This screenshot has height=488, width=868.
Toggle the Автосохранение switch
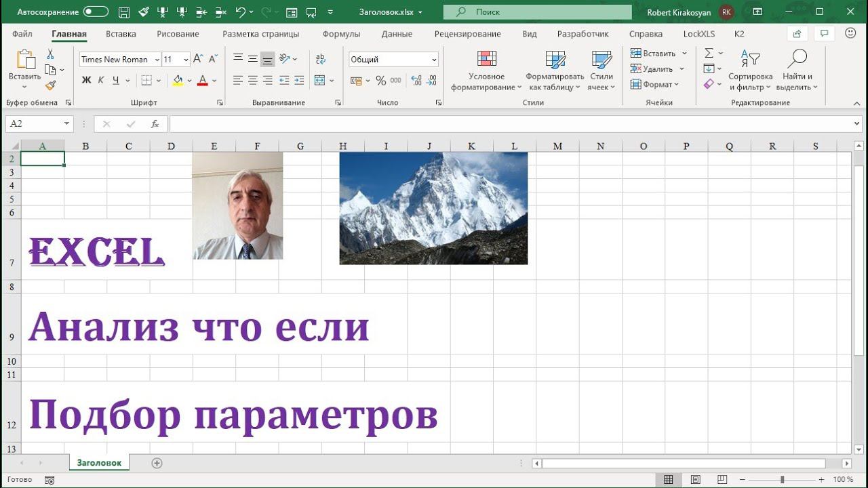click(x=96, y=12)
